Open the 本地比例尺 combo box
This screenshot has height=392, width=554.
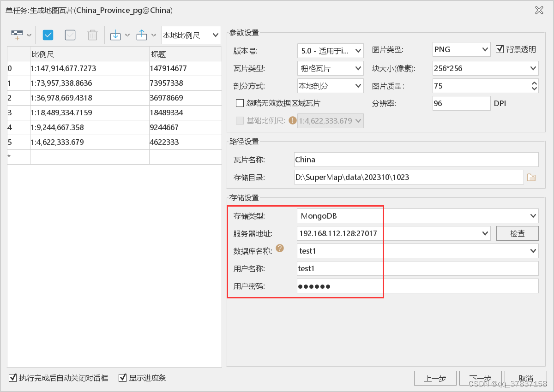tap(191, 35)
